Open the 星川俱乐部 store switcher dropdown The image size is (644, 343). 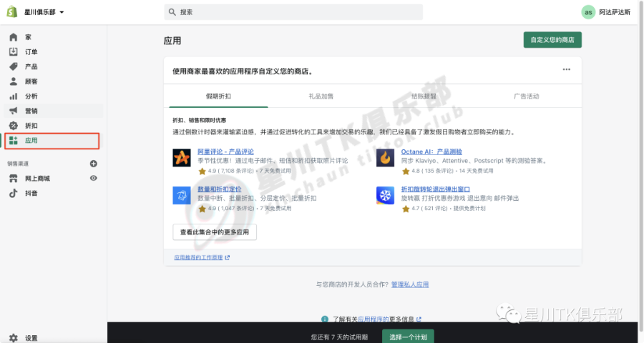(44, 12)
